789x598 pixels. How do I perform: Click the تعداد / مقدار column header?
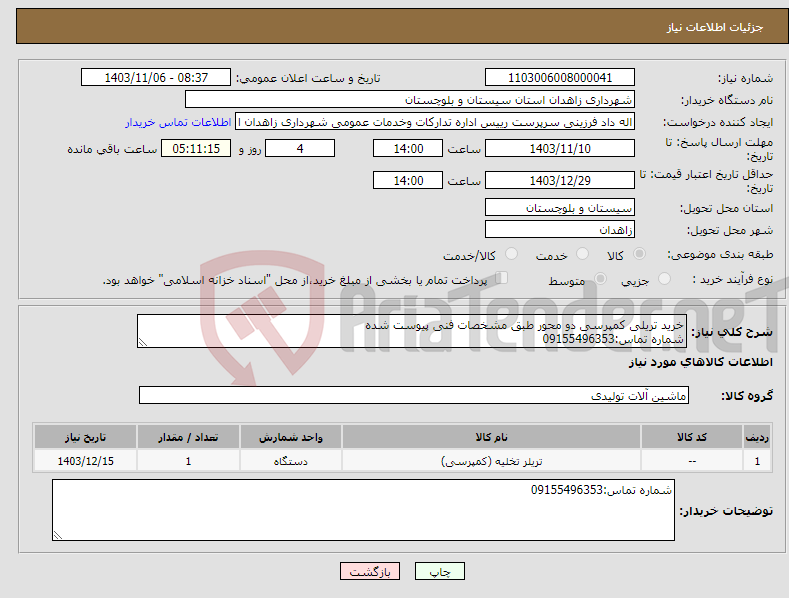(x=188, y=437)
